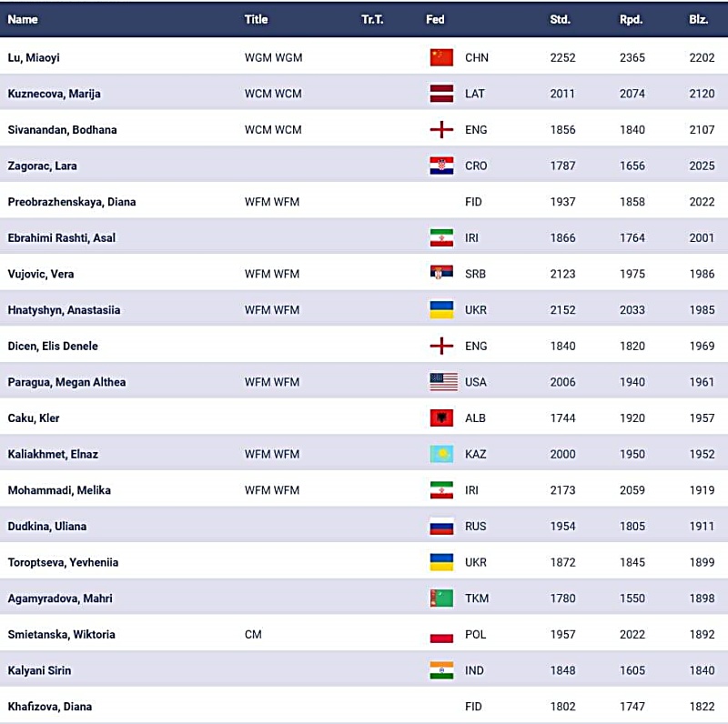Image resolution: width=728 pixels, height=724 pixels.
Task: Open Hnatyshyn, Anastasiia player page
Action: tap(64, 310)
